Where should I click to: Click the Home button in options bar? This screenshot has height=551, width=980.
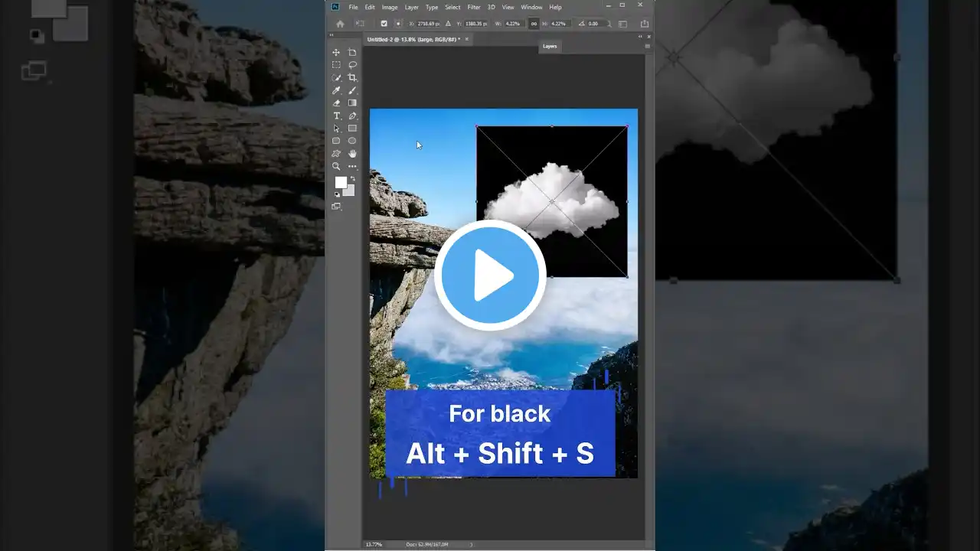[340, 24]
